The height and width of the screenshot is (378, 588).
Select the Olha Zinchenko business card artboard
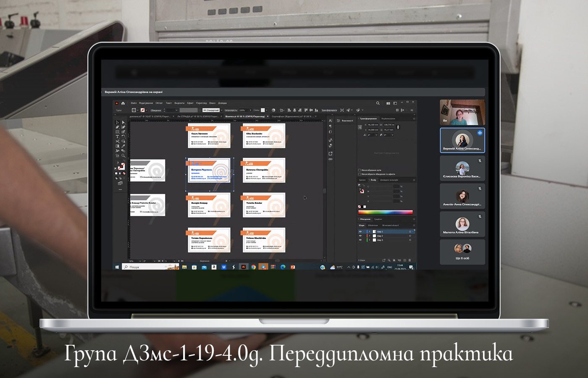[x=264, y=136]
